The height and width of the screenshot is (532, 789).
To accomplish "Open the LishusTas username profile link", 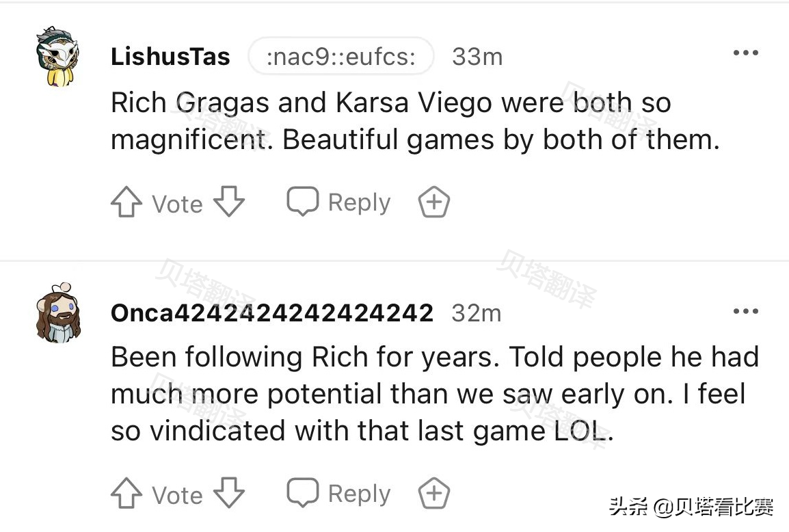I will coord(170,57).
